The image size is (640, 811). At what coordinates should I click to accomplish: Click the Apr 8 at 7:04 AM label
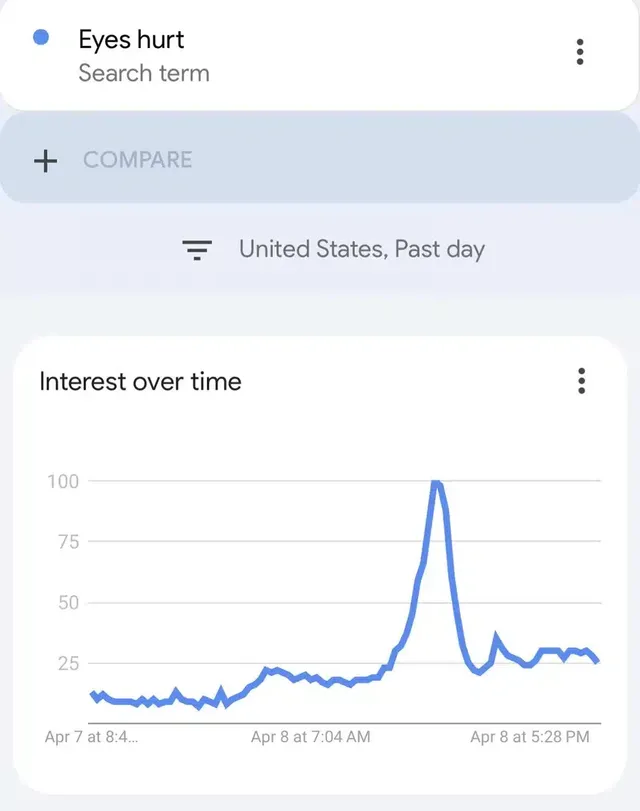point(310,737)
